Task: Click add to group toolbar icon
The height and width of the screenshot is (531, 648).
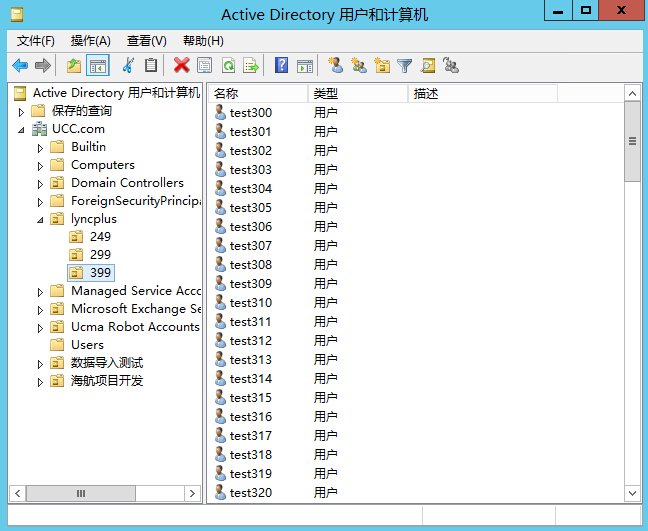Action: [x=451, y=65]
